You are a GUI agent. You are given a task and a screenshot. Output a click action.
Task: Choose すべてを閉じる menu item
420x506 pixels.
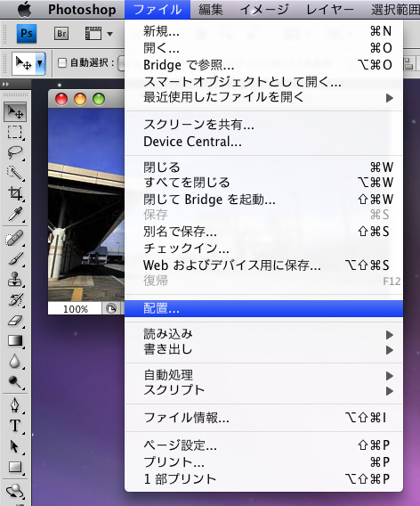[263, 183]
